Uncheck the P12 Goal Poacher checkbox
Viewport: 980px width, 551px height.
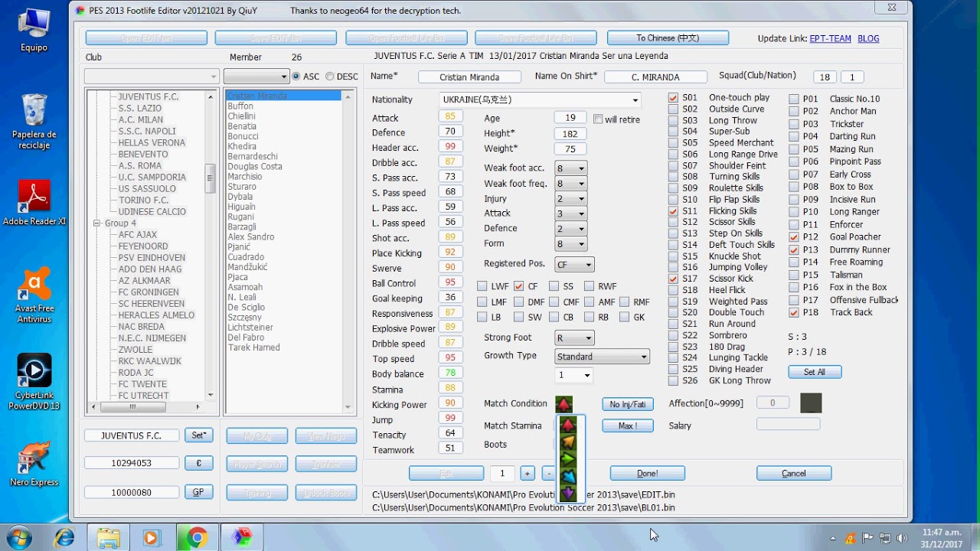(x=794, y=237)
